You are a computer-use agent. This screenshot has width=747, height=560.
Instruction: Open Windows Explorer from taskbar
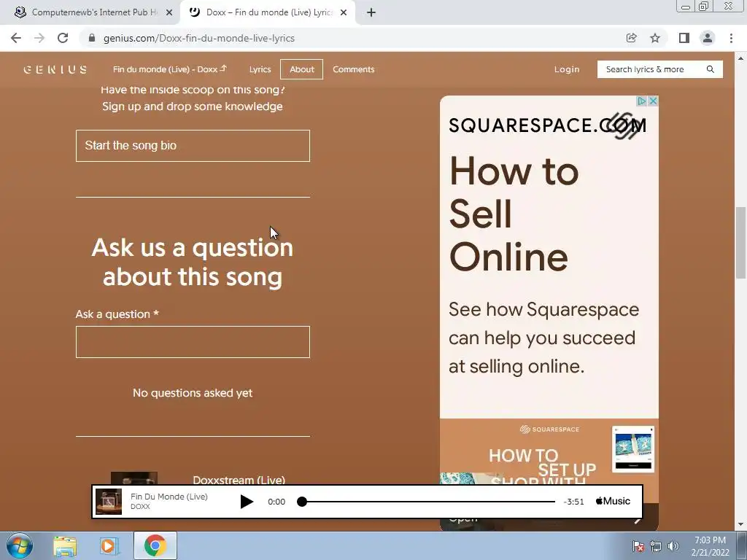pyautogui.click(x=65, y=546)
